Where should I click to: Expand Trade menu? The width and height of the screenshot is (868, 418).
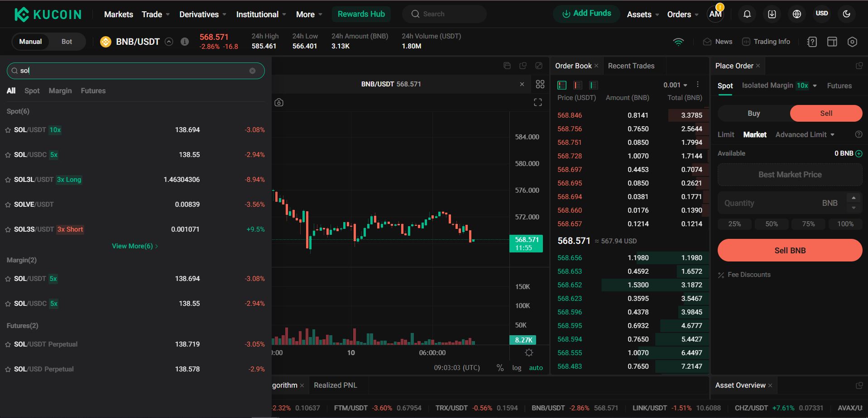156,14
